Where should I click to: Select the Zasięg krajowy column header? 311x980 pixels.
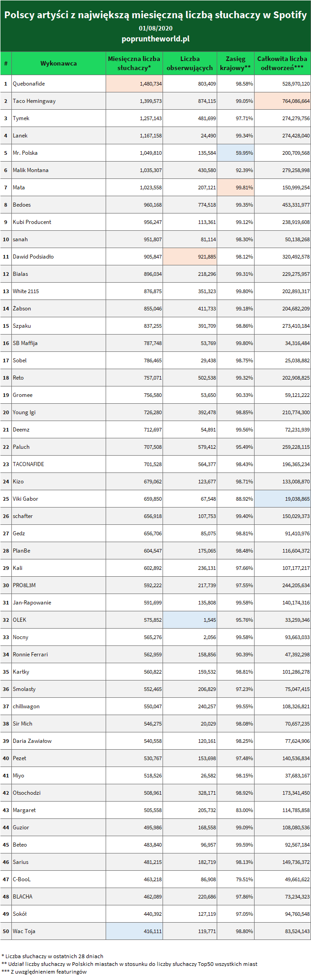tap(235, 63)
